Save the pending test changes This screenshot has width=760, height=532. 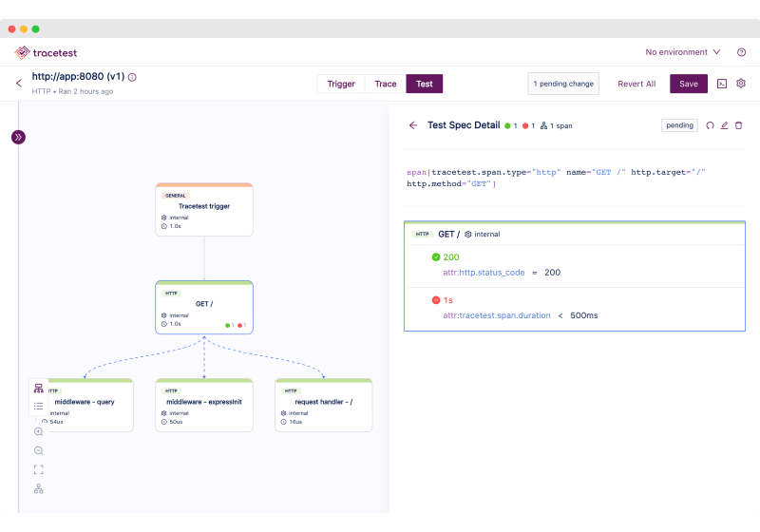point(688,84)
